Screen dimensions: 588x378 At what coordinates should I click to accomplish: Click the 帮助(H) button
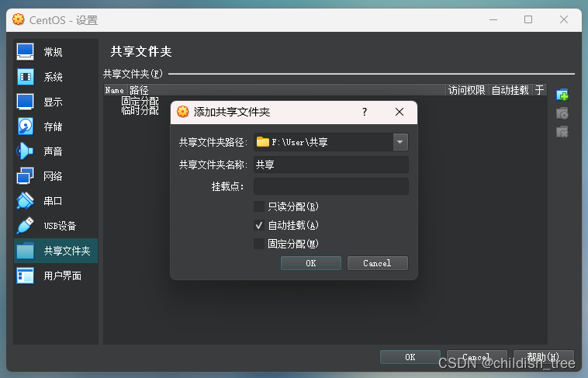tap(543, 357)
